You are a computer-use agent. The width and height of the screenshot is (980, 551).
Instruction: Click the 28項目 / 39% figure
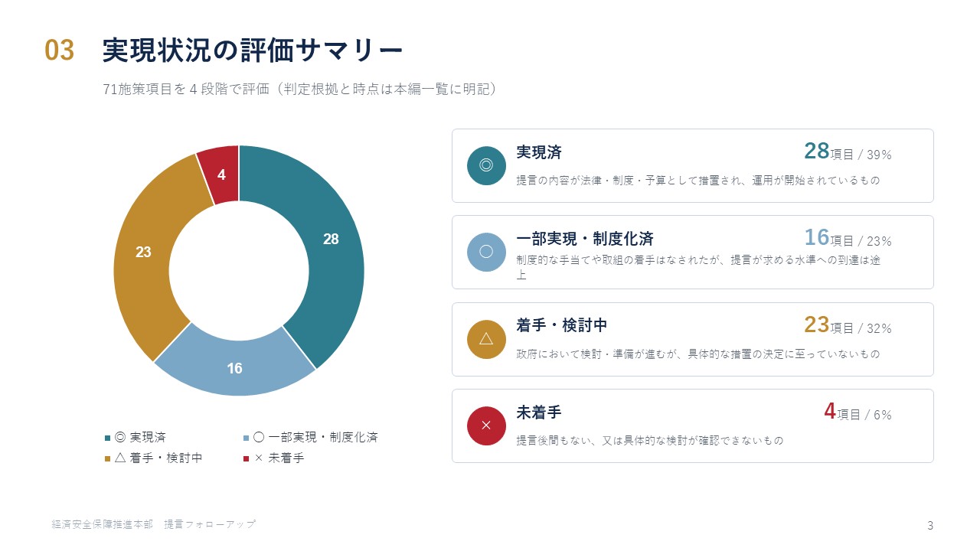click(x=848, y=152)
